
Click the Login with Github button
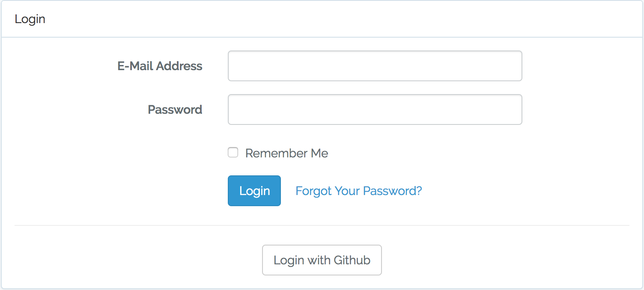point(322,260)
